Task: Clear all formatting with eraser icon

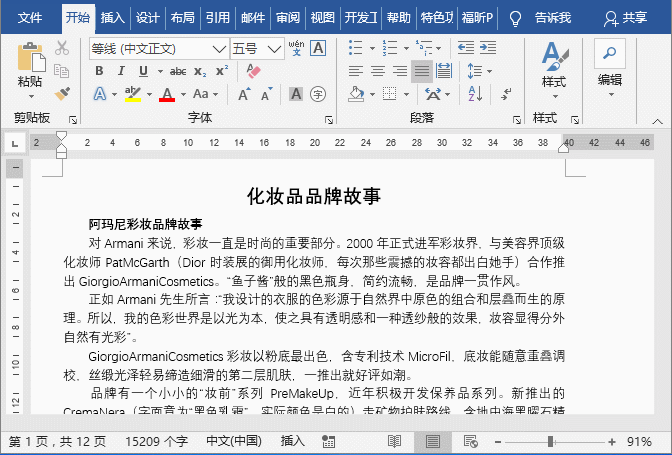Action: click(253, 71)
